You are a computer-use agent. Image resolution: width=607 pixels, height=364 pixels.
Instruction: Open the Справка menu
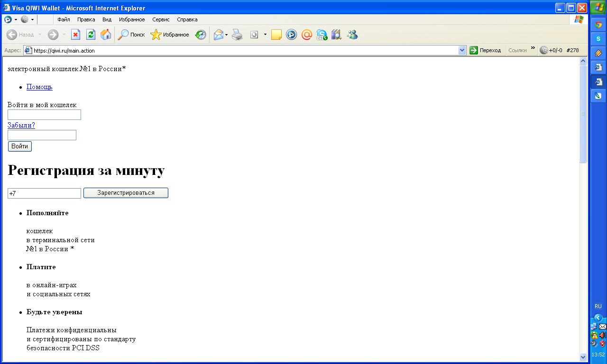187,19
